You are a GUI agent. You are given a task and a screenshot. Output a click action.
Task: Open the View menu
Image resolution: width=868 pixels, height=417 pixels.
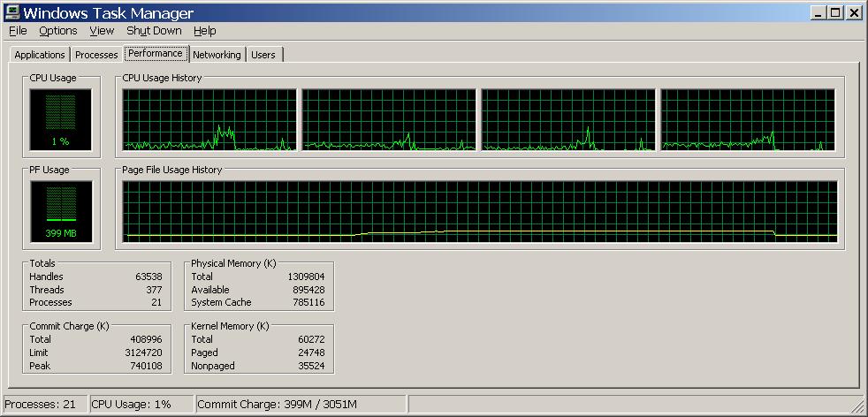[x=102, y=31]
